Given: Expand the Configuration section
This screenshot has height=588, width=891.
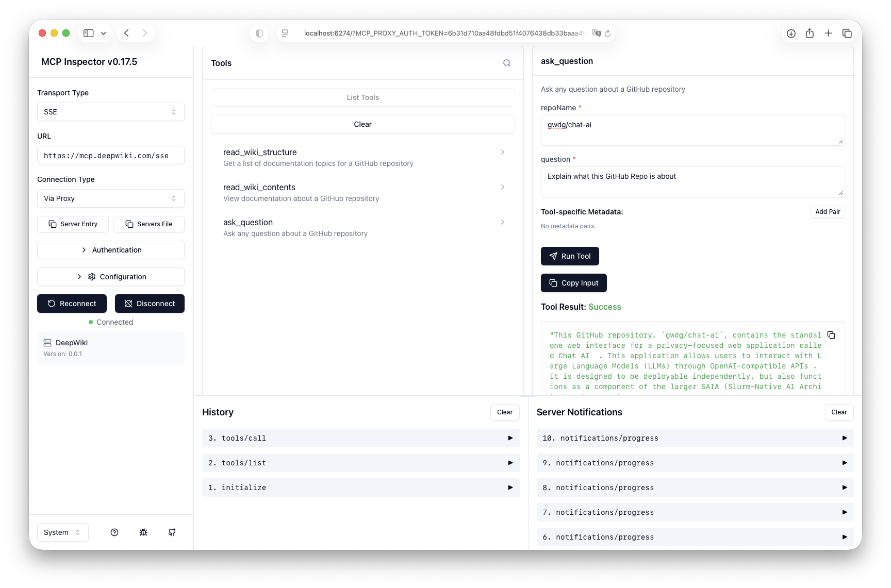Looking at the screenshot, I should click(110, 277).
